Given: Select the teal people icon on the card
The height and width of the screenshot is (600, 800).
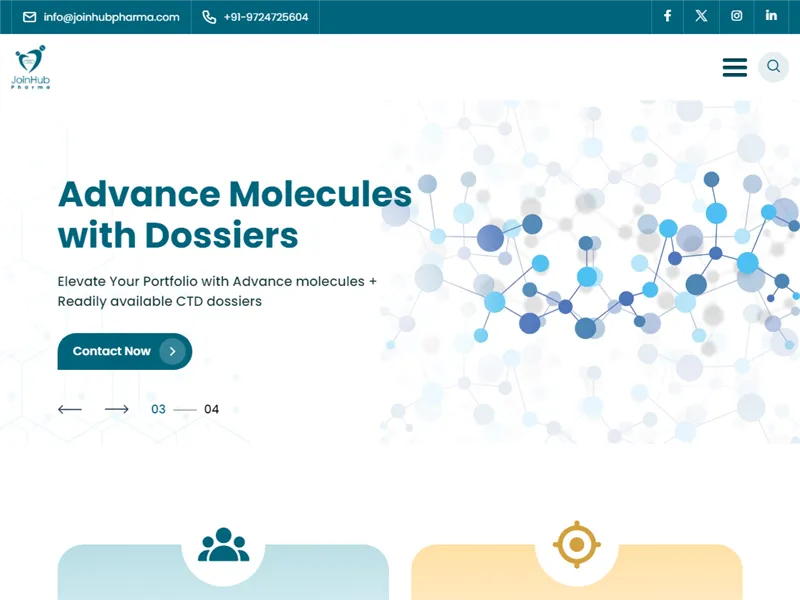Looking at the screenshot, I should (223, 542).
